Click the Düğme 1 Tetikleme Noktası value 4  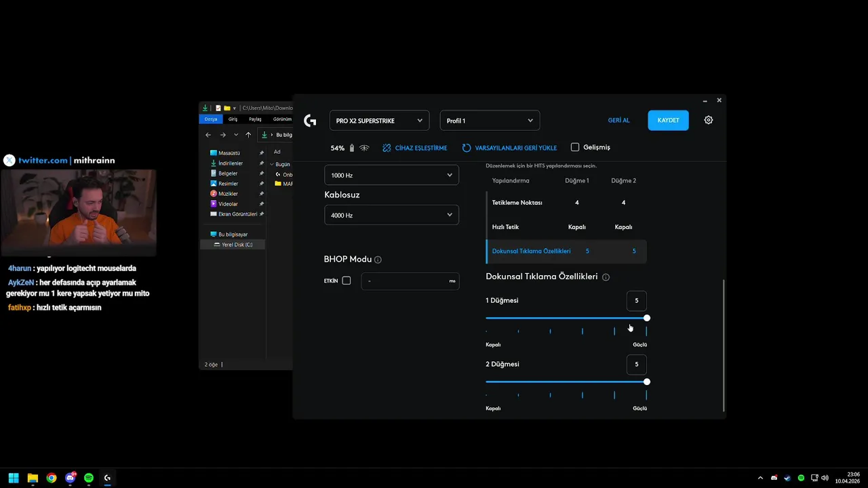(x=577, y=203)
